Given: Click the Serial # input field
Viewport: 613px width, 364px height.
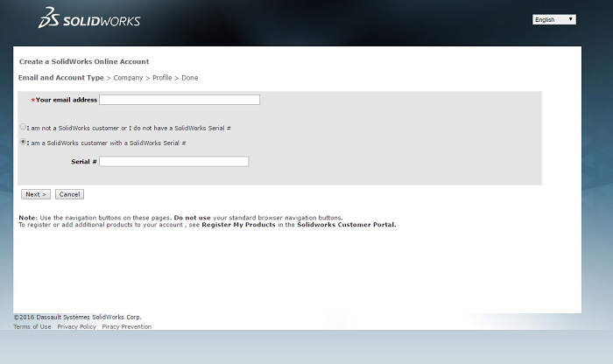Looking at the screenshot, I should coord(174,161).
